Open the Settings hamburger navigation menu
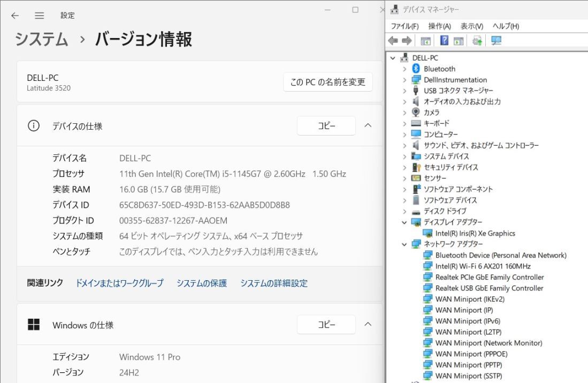This screenshot has height=383, width=588. pos(39,16)
